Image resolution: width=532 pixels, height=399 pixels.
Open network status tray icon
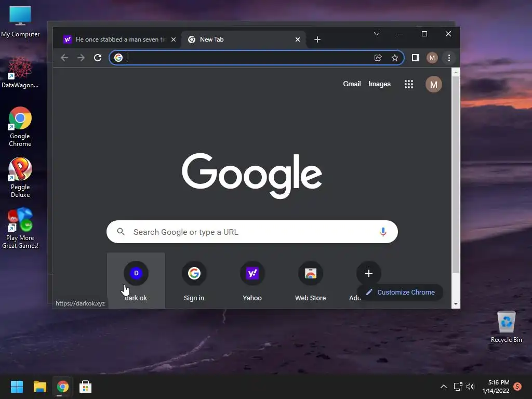(458, 387)
